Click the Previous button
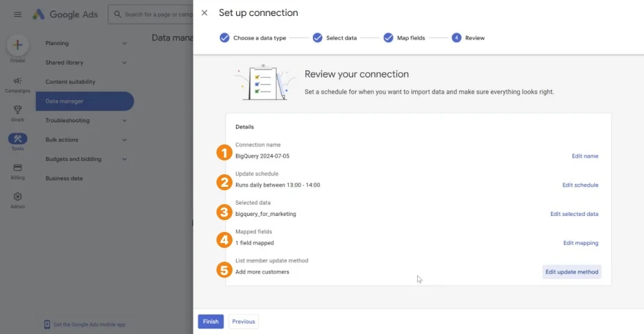 (x=244, y=322)
